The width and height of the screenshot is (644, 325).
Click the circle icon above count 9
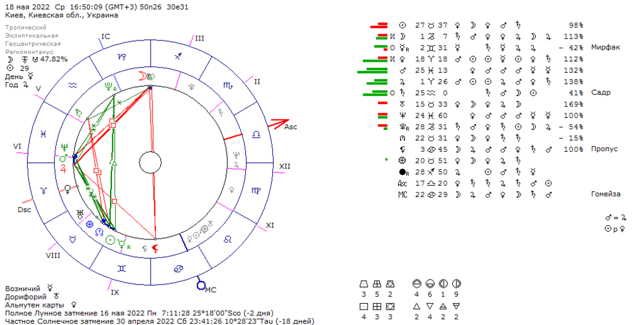pos(457,284)
